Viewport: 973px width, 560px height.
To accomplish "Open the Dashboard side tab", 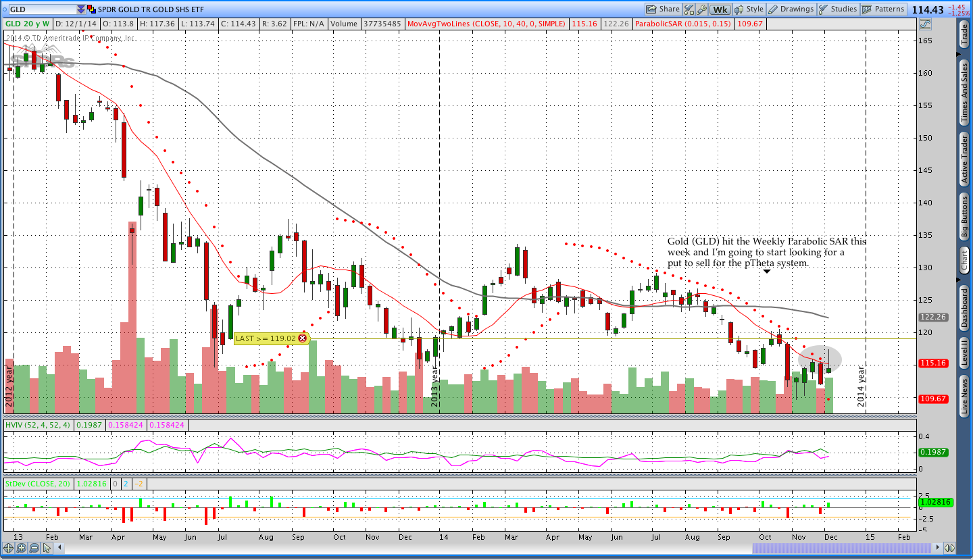I will [964, 308].
